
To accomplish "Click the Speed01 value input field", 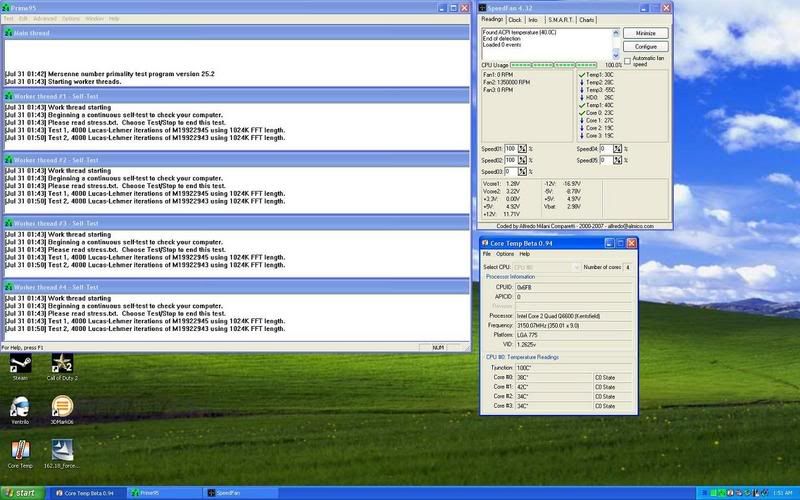I will [x=510, y=148].
